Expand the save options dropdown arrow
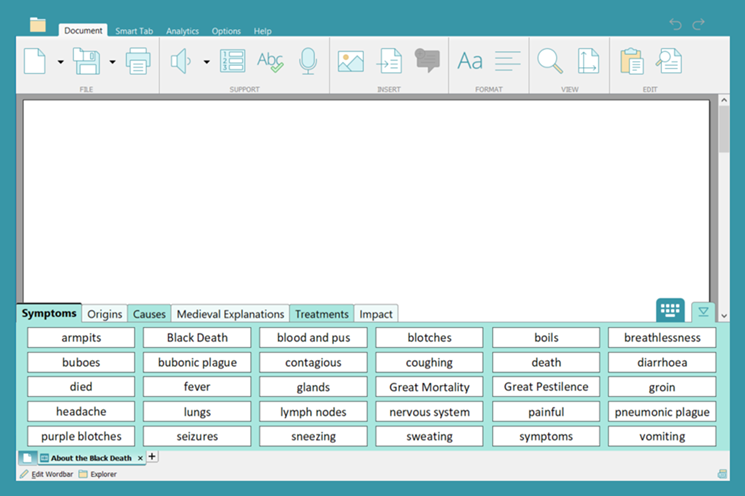Screen dimensions: 745x496 click(112, 62)
